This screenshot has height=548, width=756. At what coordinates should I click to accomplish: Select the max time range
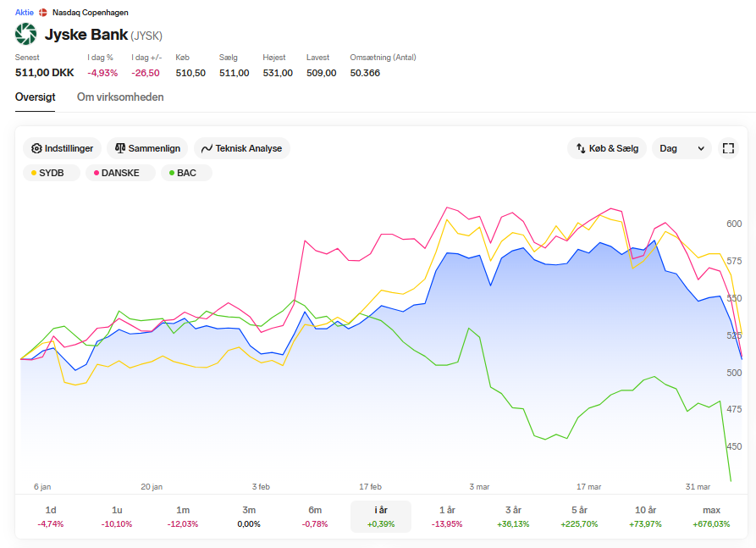pos(711,516)
